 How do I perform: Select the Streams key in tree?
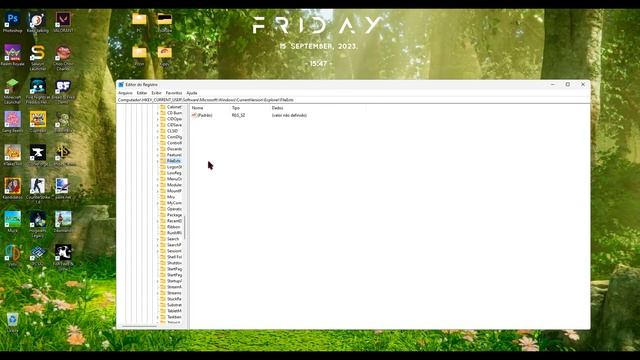pyautogui.click(x=174, y=293)
